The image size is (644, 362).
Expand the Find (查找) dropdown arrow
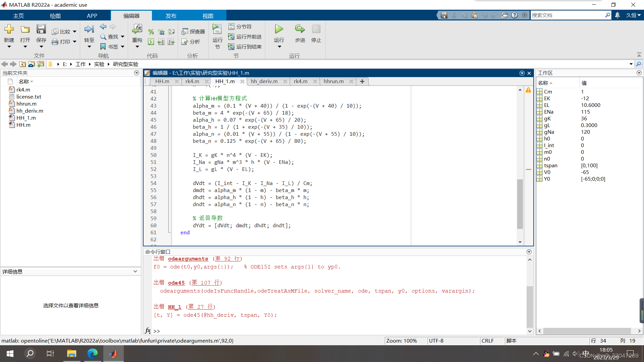pos(123,37)
